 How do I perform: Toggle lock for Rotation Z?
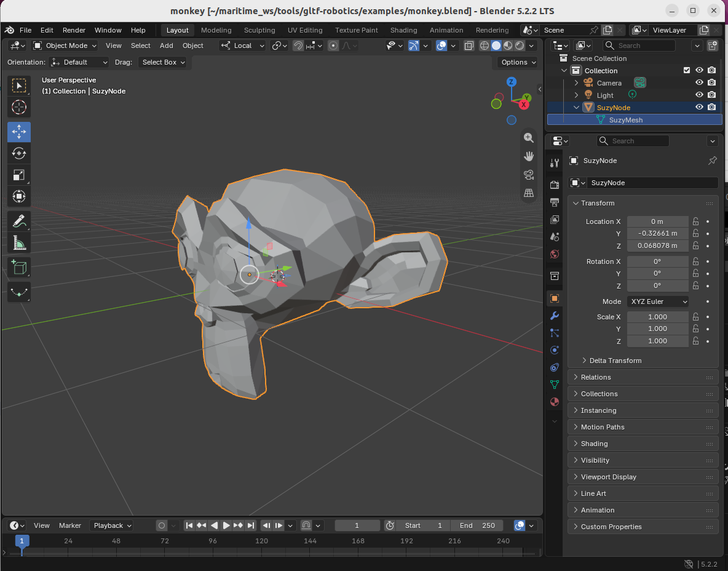tap(695, 285)
